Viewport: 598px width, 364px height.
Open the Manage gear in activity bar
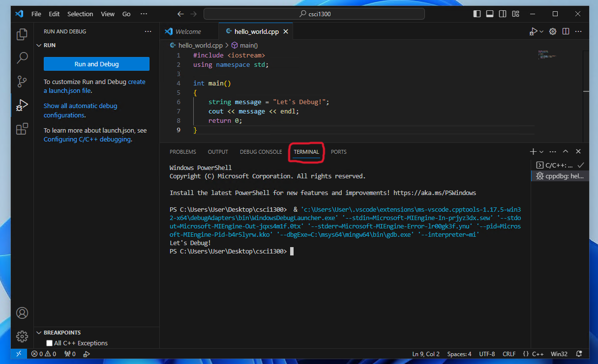click(22, 336)
